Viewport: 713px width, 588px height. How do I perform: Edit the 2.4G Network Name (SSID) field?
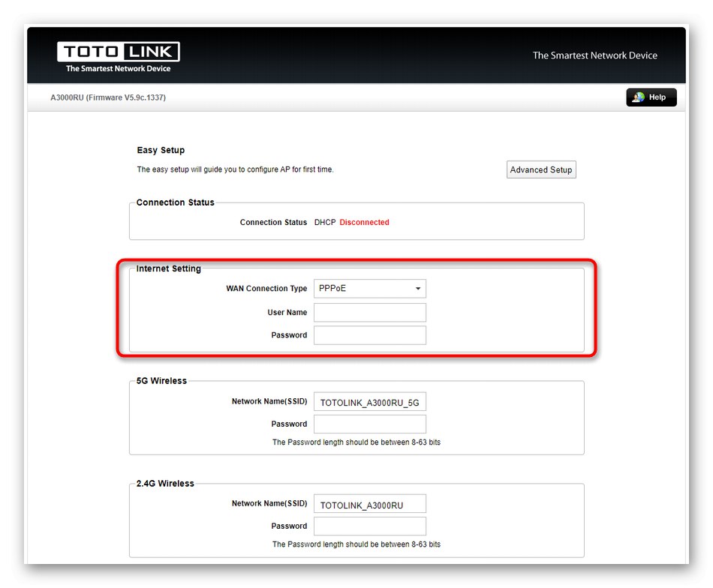(370, 504)
